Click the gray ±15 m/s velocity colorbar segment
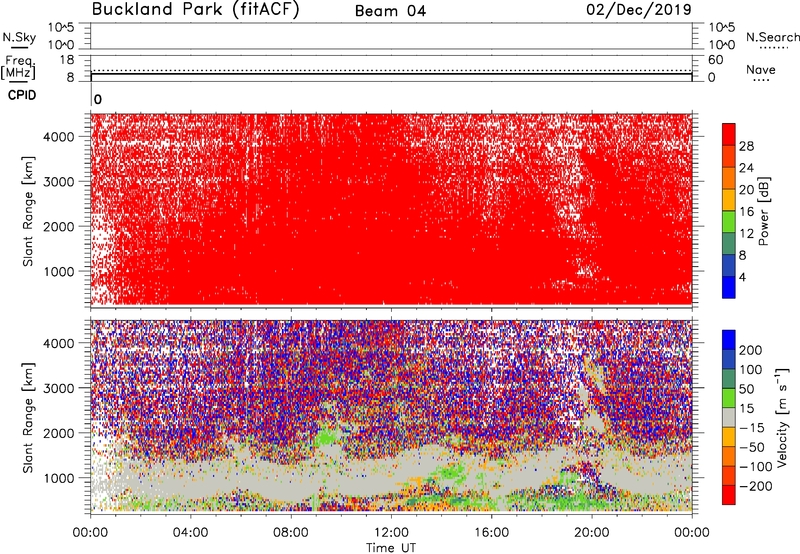800x554 pixels. pos(729,418)
